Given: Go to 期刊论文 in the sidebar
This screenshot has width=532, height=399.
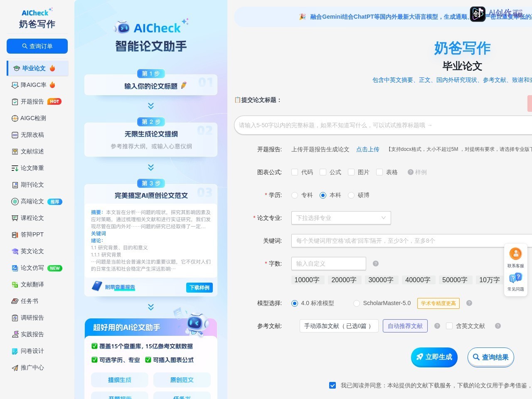Looking at the screenshot, I should tap(37, 185).
